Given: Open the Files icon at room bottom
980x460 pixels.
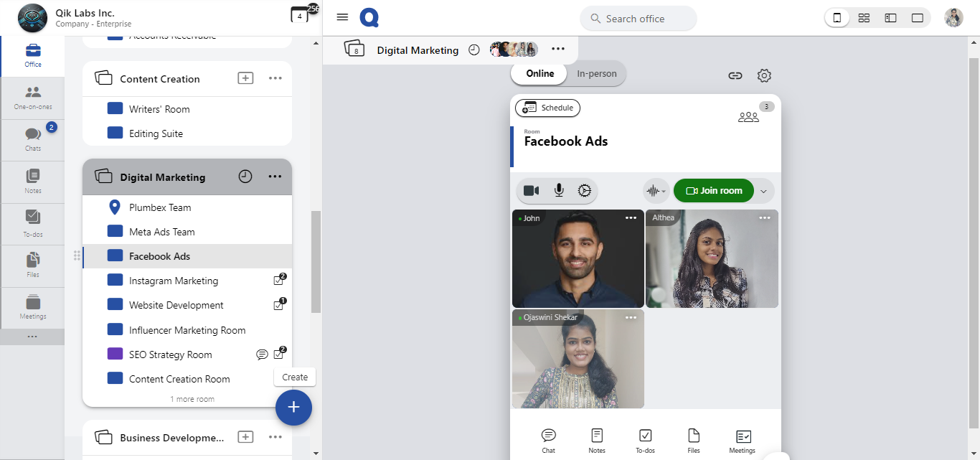Looking at the screenshot, I should [x=693, y=440].
